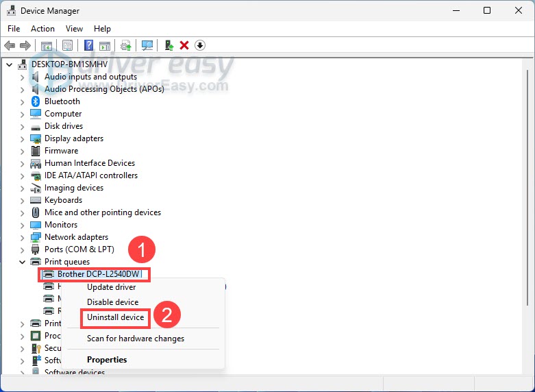Collapse the DESKTOP-BM1SMHV root node
Image resolution: width=535 pixels, height=392 pixels.
tap(9, 64)
